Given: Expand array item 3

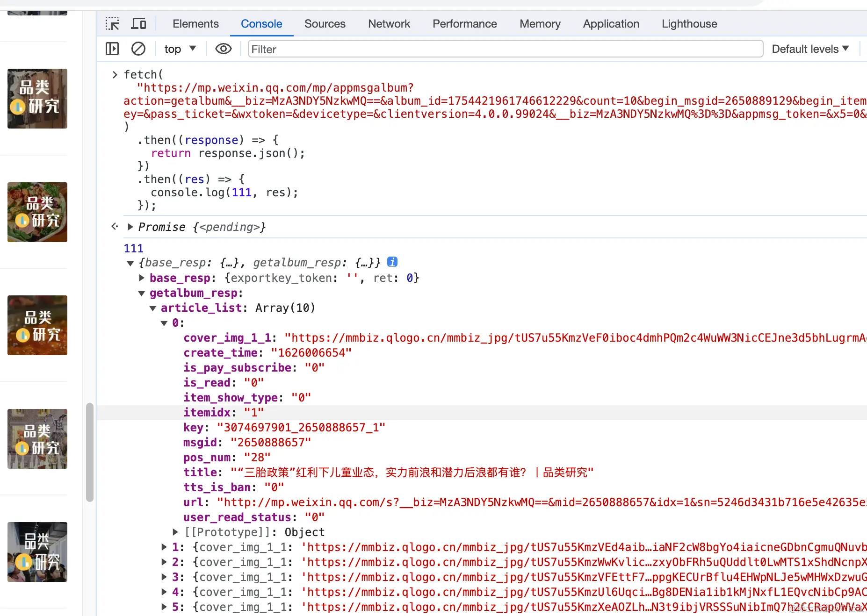Looking at the screenshot, I should pyautogui.click(x=164, y=577).
